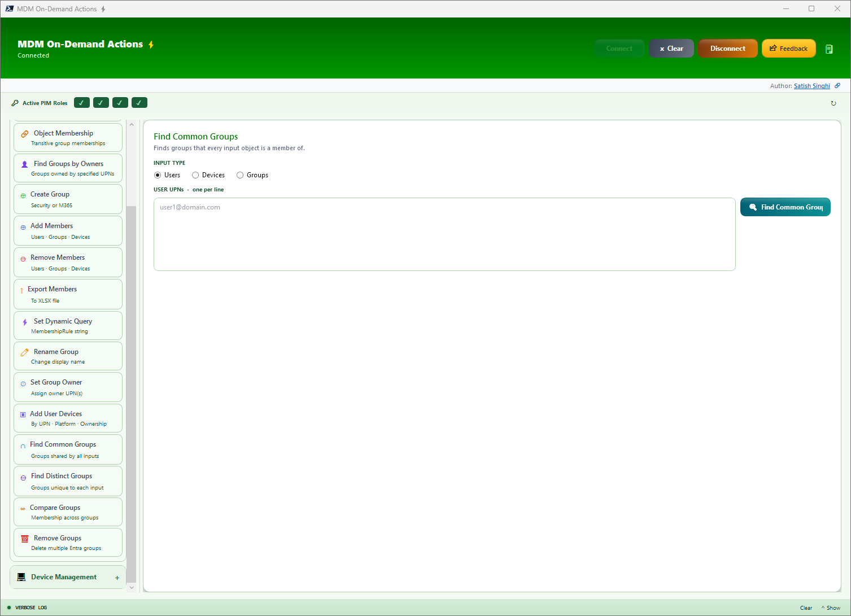This screenshot has height=616, width=851.
Task: Open the Object Membership tool icon
Action: 24,134
